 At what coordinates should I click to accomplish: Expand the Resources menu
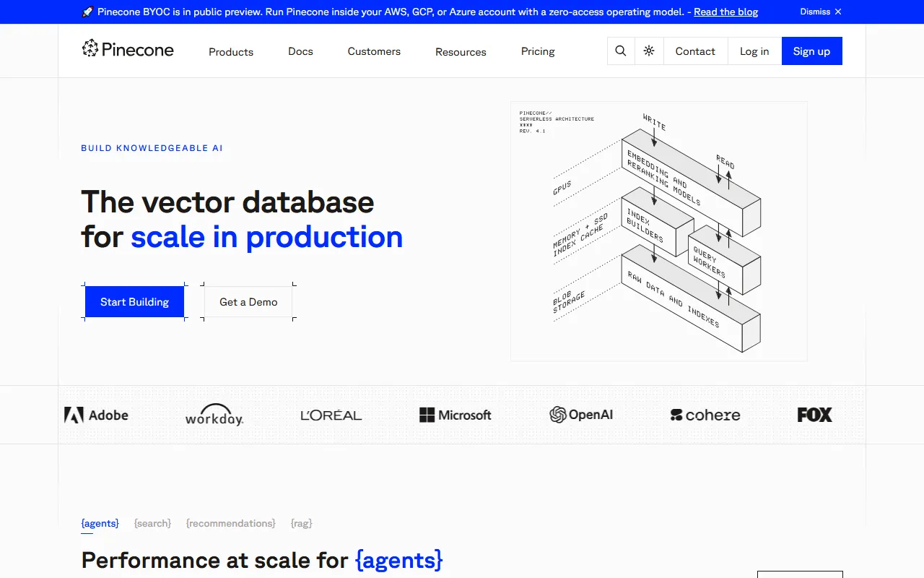tap(461, 52)
